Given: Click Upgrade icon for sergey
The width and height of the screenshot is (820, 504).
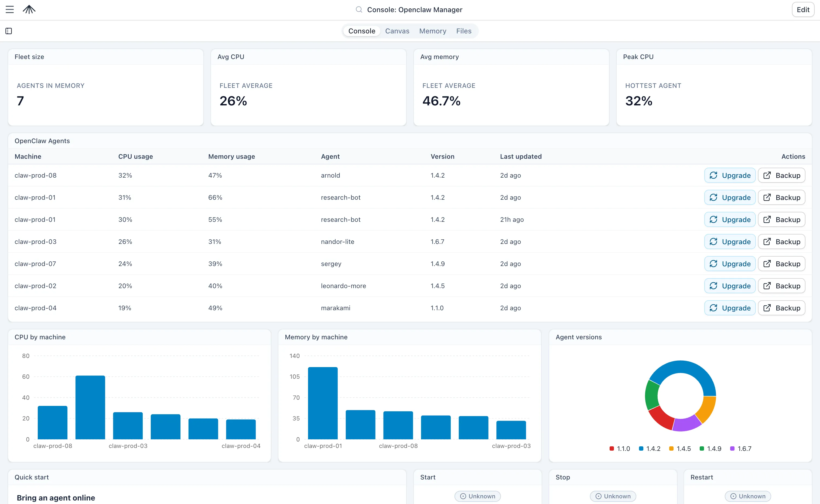Looking at the screenshot, I should [713, 264].
